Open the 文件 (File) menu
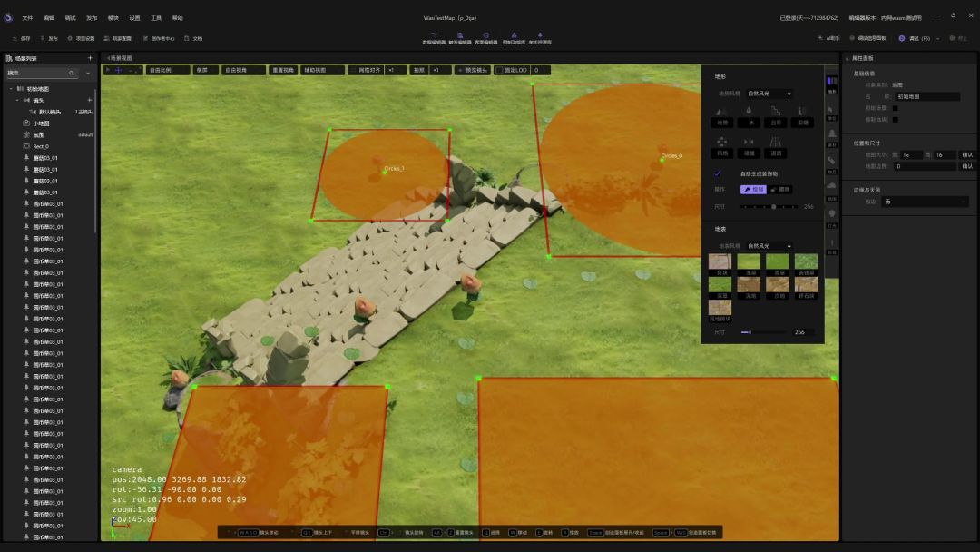This screenshot has height=552, width=980. [x=27, y=17]
